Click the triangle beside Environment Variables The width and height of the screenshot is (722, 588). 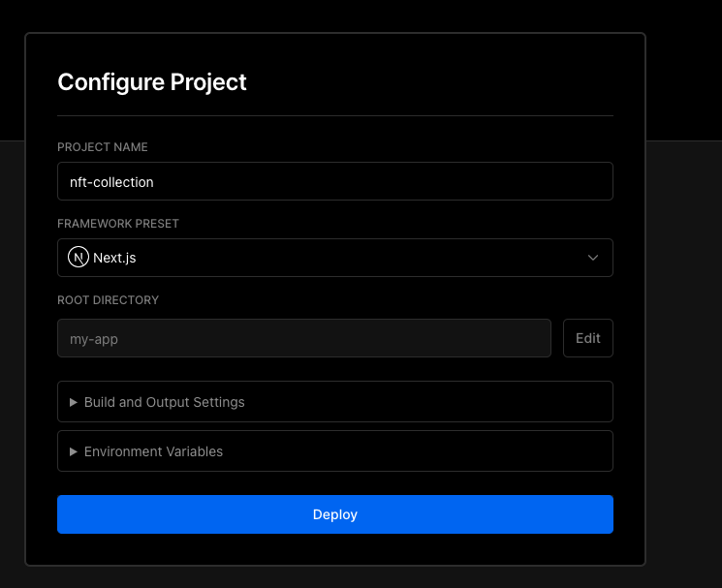[x=74, y=451]
